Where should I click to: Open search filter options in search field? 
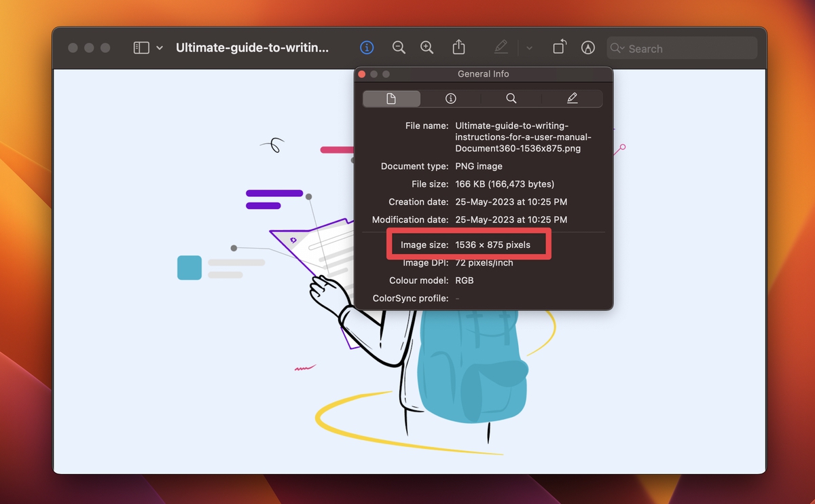(x=616, y=48)
